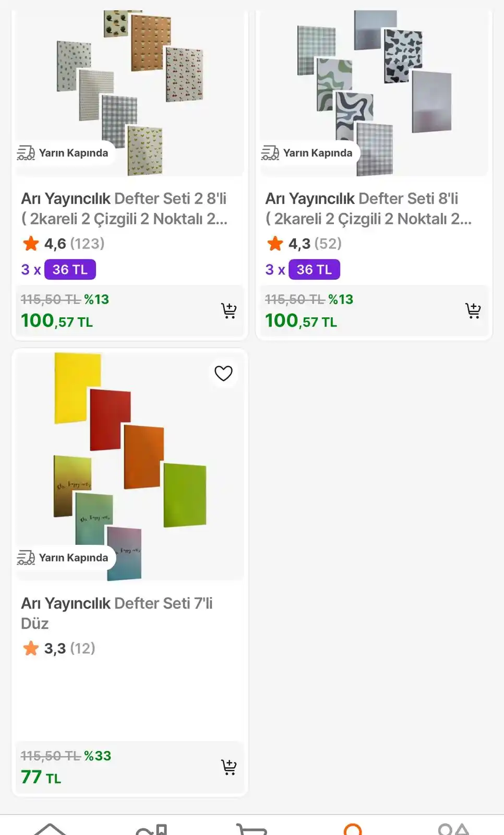Viewport: 504px width, 835px height.
Task: Tap the 3 x 36 TL badge on second product
Action: (x=303, y=270)
